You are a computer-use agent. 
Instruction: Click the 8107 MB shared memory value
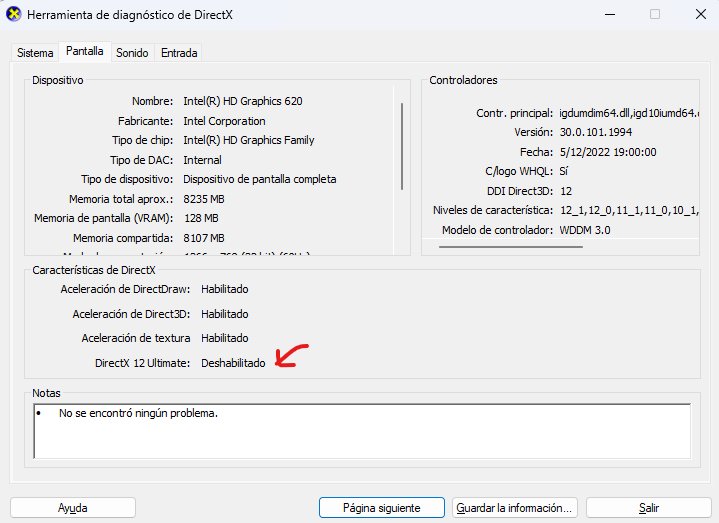tap(204, 238)
